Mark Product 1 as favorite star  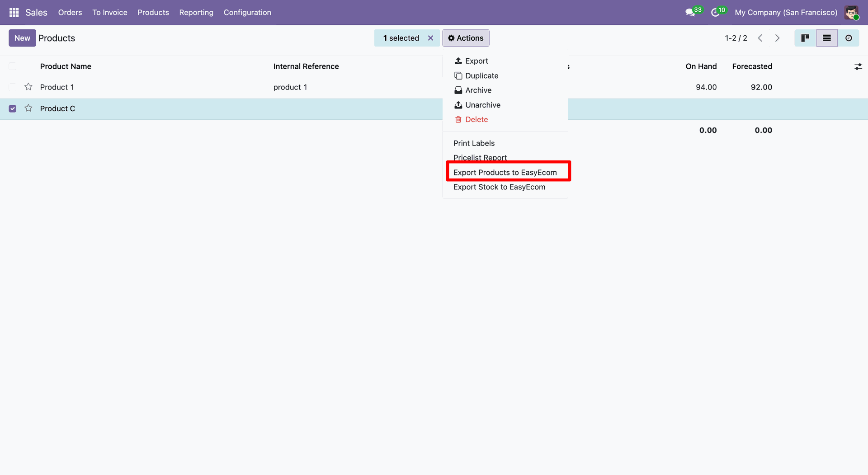(28, 87)
